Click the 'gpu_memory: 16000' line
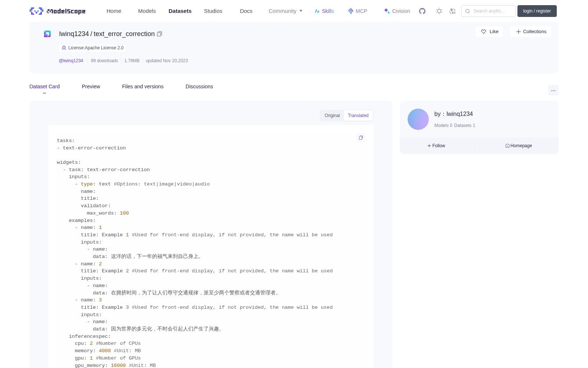The width and height of the screenshot is (588, 368). point(100,365)
